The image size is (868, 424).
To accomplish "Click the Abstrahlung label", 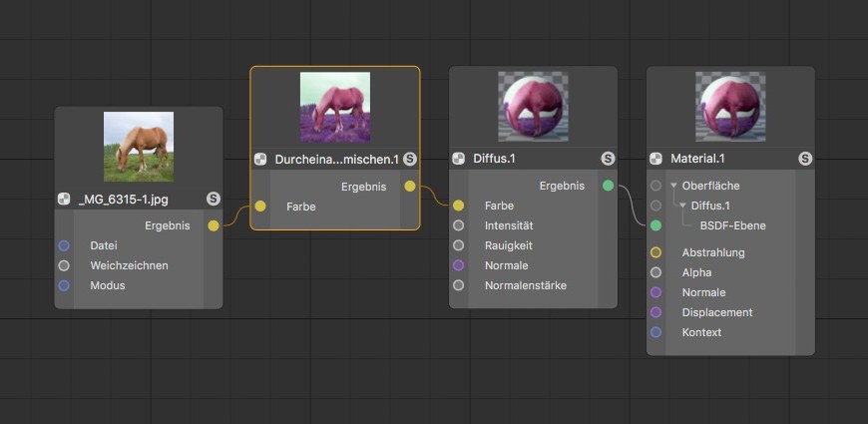I will (713, 253).
